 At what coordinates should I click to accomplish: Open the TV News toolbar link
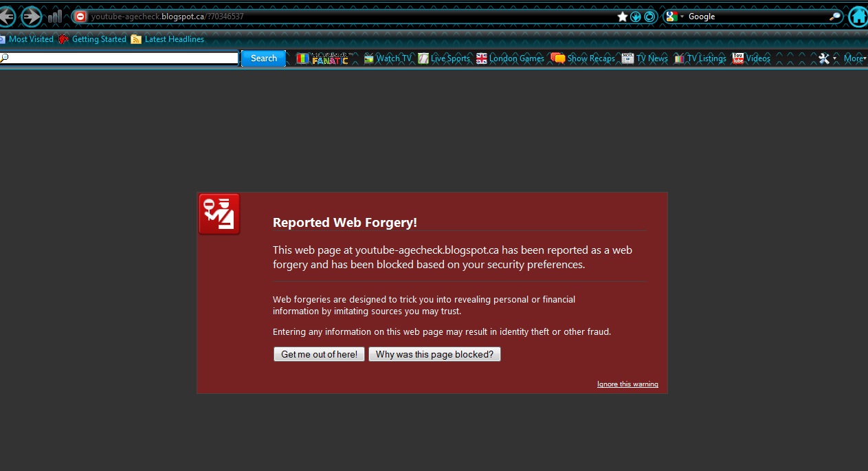tap(645, 58)
